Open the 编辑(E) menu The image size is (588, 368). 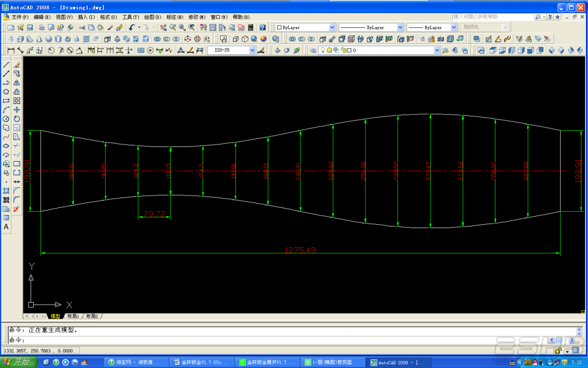tap(42, 17)
